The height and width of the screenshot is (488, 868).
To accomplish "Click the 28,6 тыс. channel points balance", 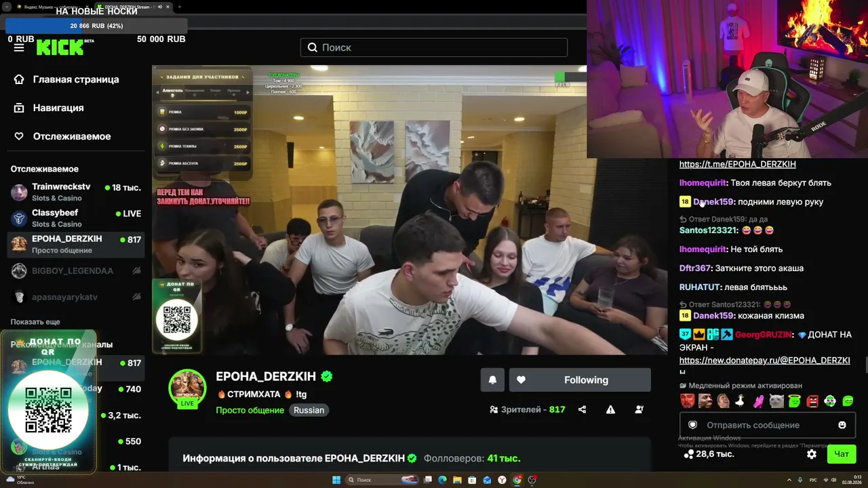I will 709,454.
